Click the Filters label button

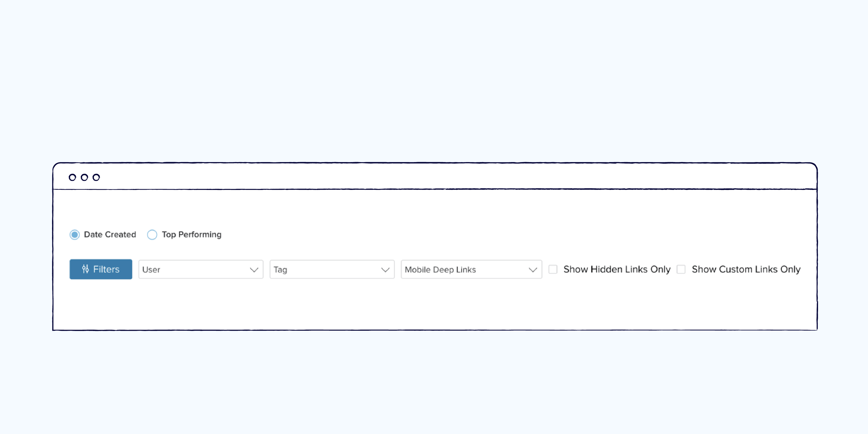[101, 269]
